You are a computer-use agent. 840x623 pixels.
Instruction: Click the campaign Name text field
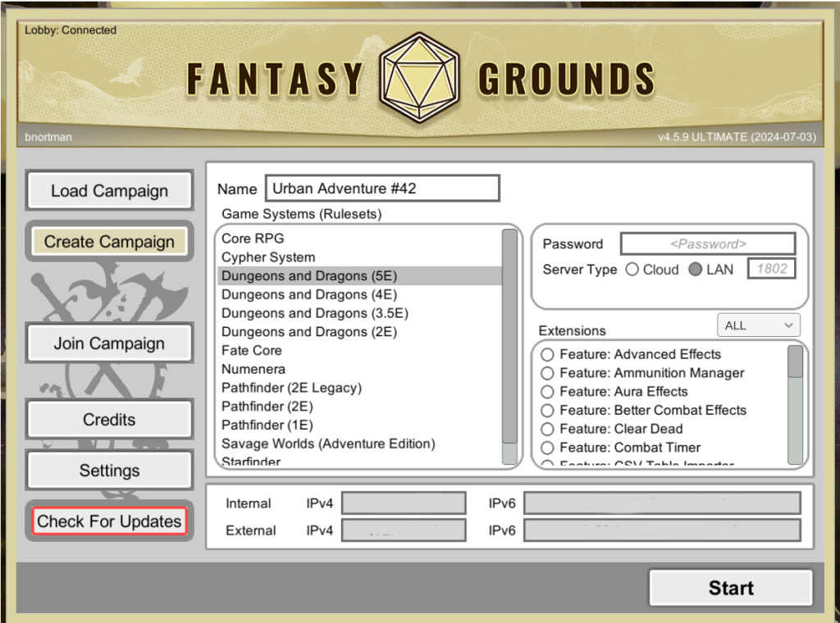tap(382, 189)
